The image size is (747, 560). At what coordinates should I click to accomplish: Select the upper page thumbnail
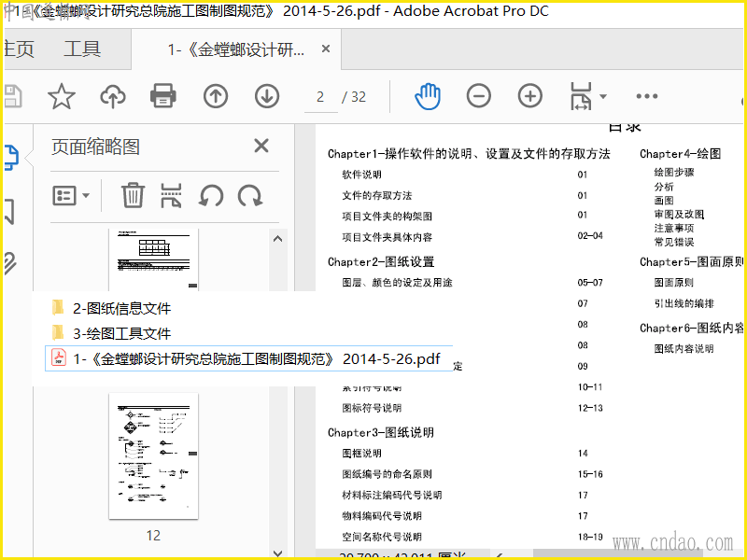click(x=153, y=259)
